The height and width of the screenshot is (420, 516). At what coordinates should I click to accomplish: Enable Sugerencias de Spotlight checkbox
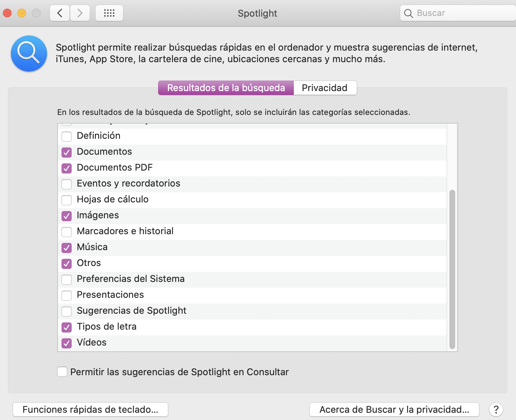(67, 311)
